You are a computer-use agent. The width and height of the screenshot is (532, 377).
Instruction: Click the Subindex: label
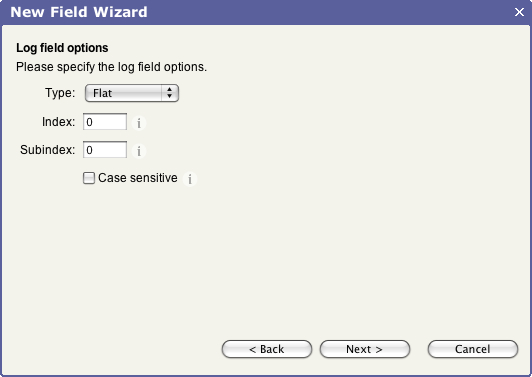[x=48, y=150]
